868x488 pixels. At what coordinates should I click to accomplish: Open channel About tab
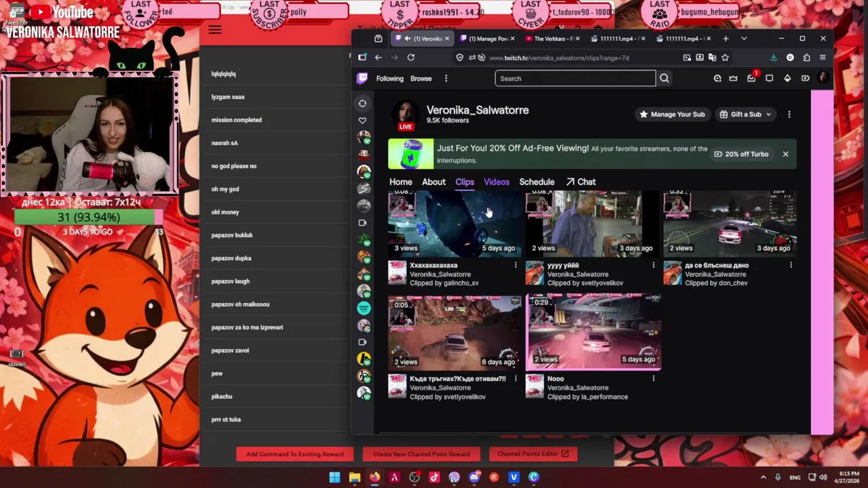pyautogui.click(x=433, y=182)
